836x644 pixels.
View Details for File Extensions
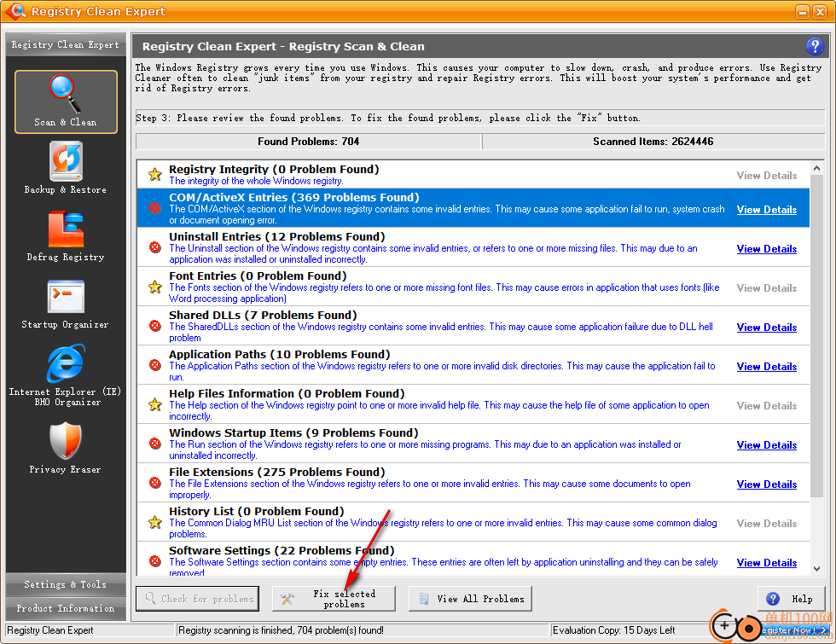pos(767,484)
